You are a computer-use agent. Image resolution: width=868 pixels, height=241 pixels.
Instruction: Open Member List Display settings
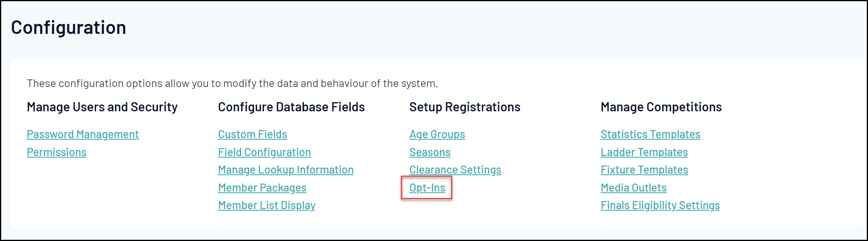[x=267, y=205]
